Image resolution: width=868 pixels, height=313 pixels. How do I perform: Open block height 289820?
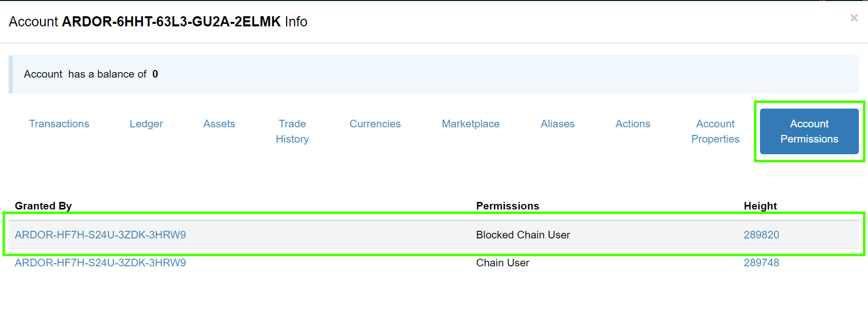click(x=761, y=235)
